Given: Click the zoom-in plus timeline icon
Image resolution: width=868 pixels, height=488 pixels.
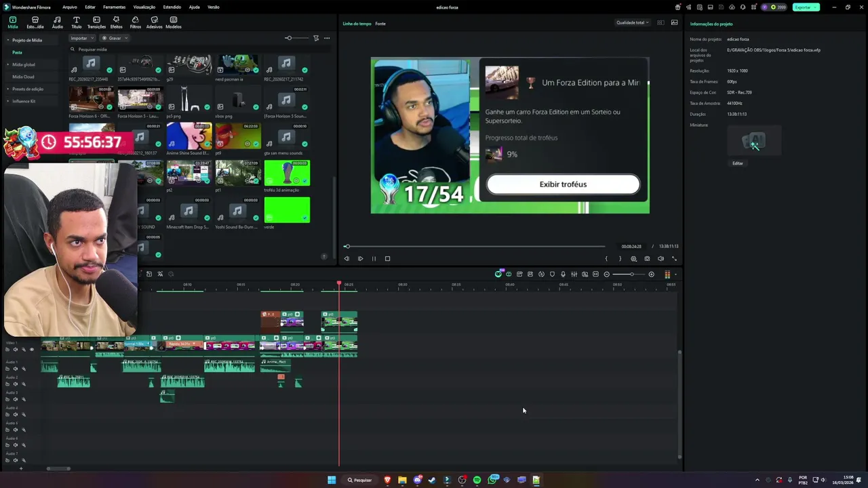Looking at the screenshot, I should point(652,274).
